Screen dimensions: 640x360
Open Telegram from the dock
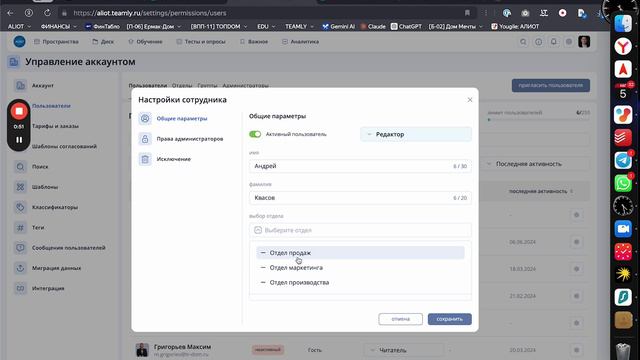coord(623,160)
